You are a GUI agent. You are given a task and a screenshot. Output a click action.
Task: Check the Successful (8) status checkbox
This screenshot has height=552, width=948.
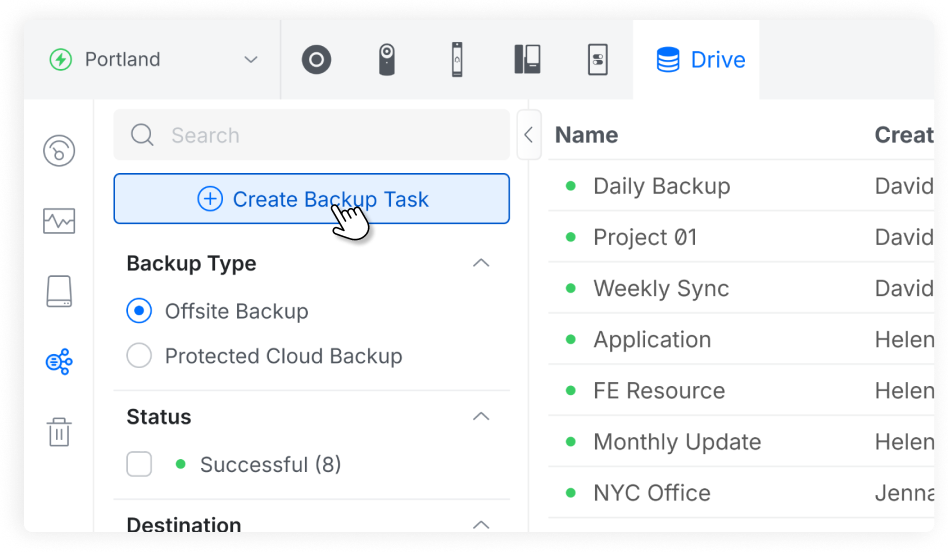[139, 464]
